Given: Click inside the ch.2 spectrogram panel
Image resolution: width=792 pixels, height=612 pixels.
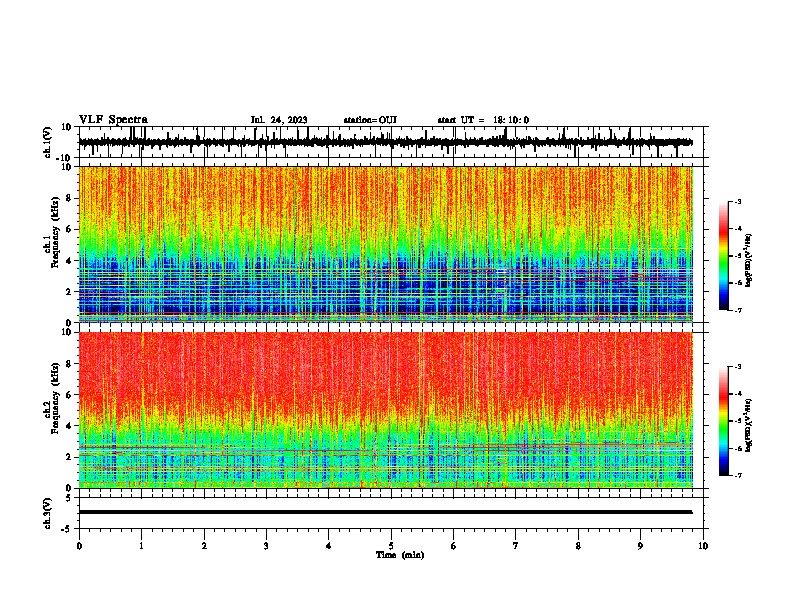Looking at the screenshot, I should tap(386, 410).
